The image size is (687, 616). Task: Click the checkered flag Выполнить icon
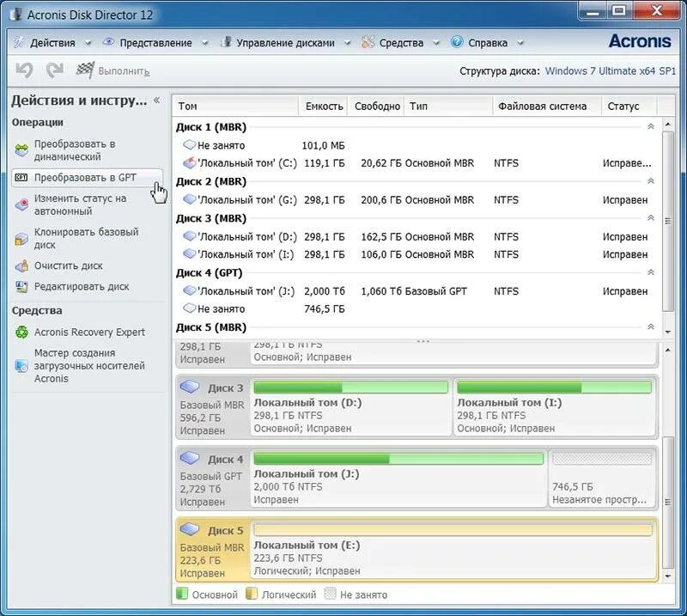coord(85,70)
